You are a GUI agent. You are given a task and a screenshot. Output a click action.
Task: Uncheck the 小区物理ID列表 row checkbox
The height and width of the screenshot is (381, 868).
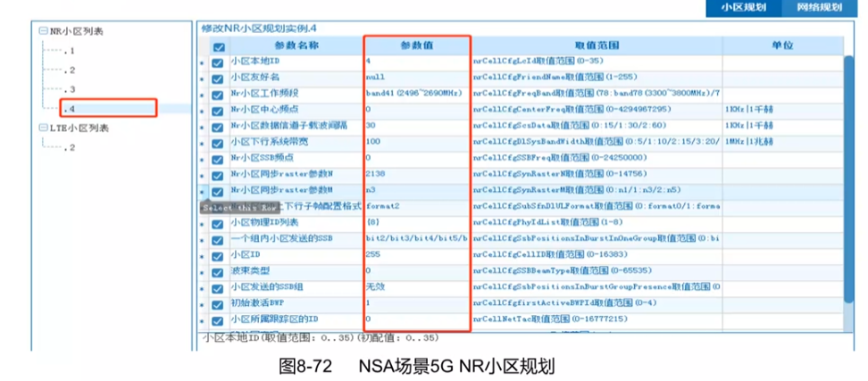pos(218,225)
